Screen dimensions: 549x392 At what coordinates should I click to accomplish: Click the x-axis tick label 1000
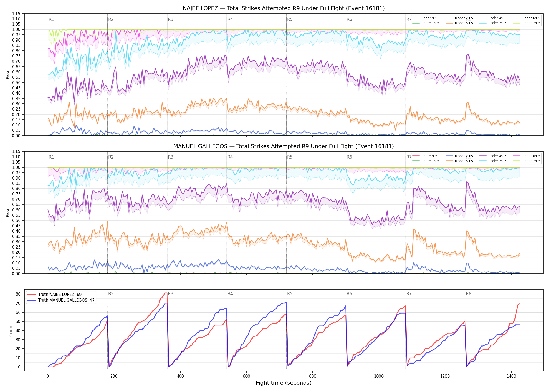pos(379,376)
